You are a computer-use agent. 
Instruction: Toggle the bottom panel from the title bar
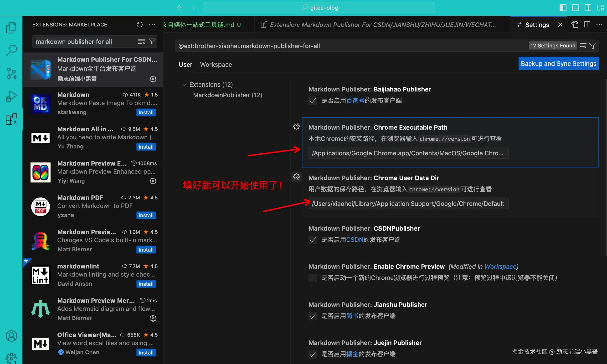coord(575,7)
